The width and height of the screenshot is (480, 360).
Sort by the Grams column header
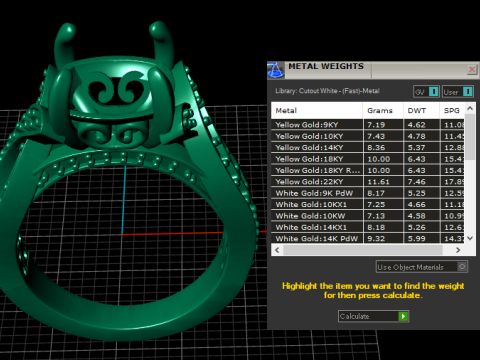(383, 110)
